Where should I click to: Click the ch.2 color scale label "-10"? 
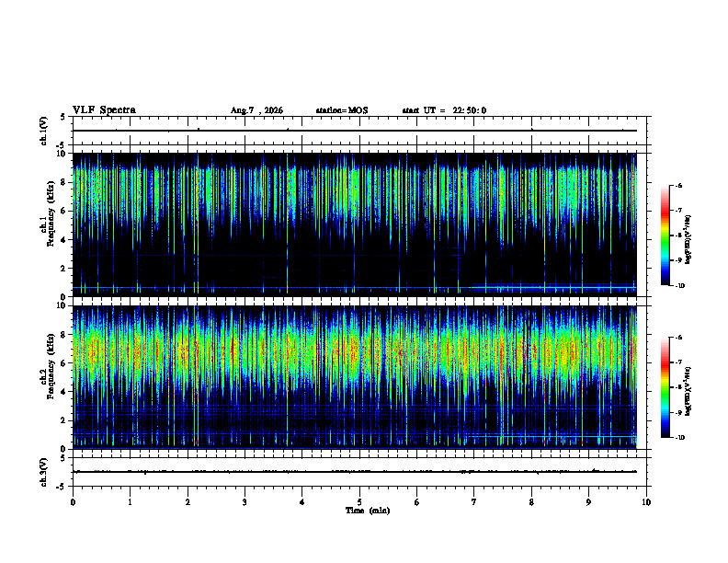[679, 438]
